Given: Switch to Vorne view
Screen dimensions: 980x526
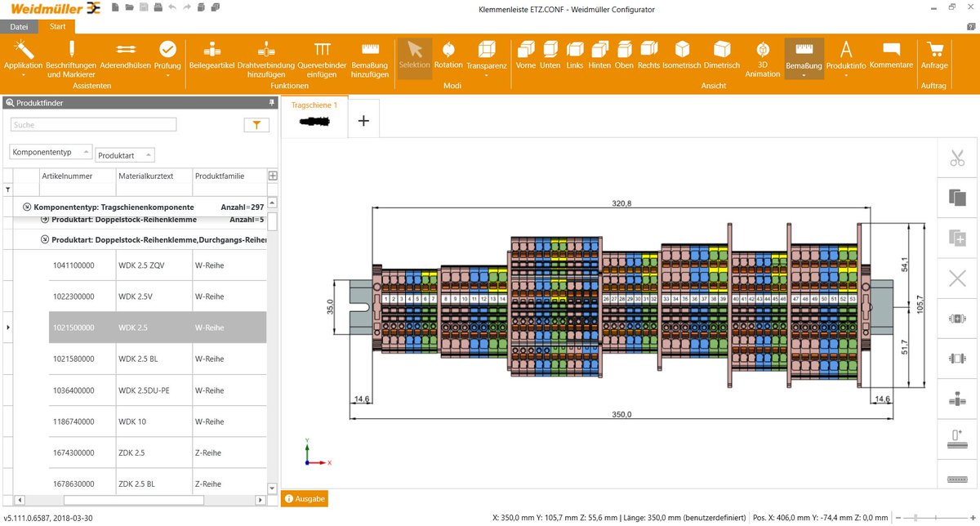Looking at the screenshot, I should point(526,55).
